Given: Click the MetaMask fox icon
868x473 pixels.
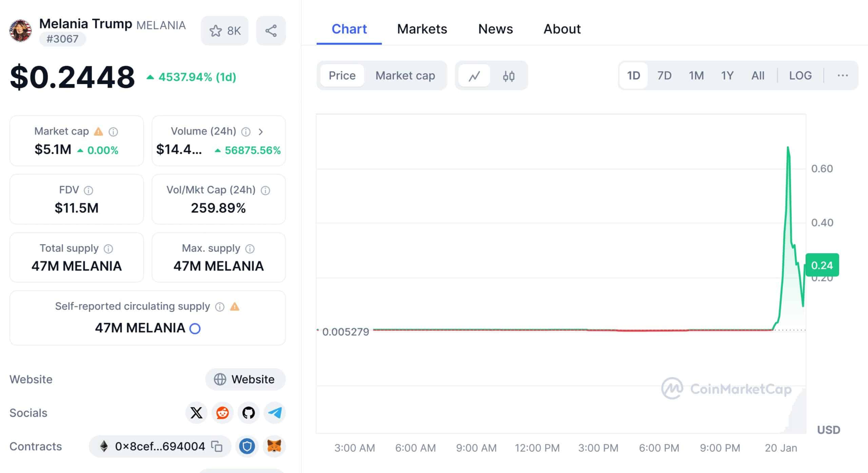Looking at the screenshot, I should [274, 446].
